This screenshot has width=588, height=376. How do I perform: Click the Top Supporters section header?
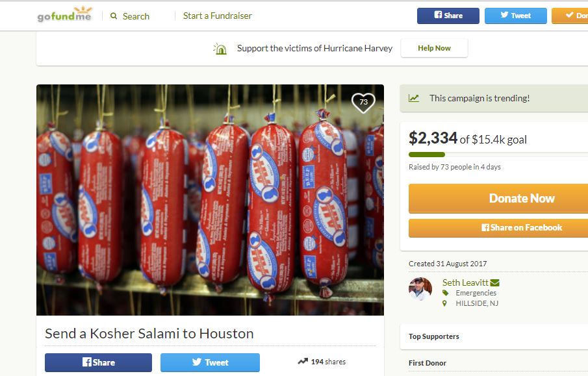coord(434,336)
